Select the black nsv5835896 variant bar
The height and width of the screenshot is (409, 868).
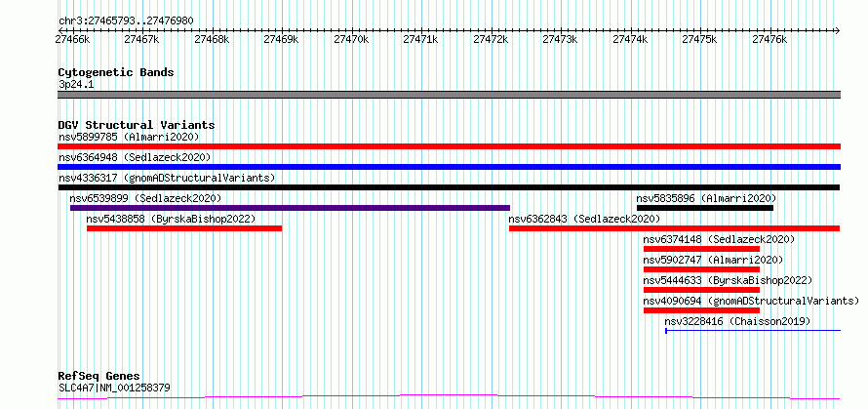705,208
